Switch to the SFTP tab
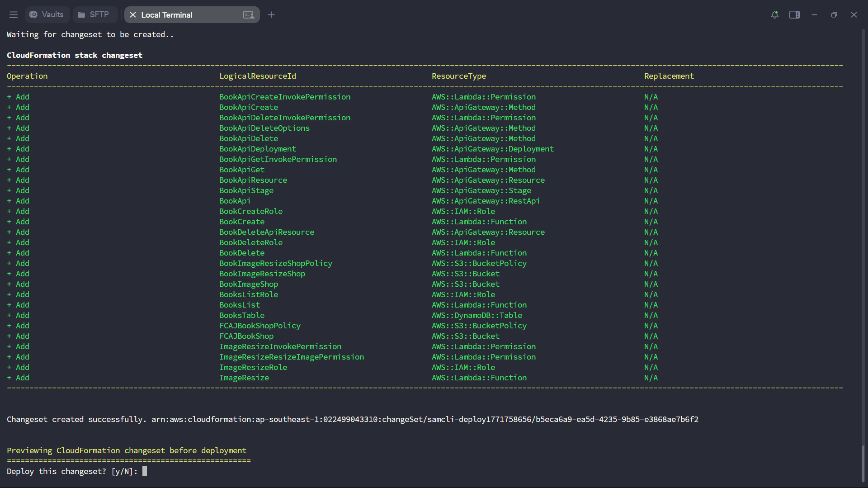 [x=94, y=15]
